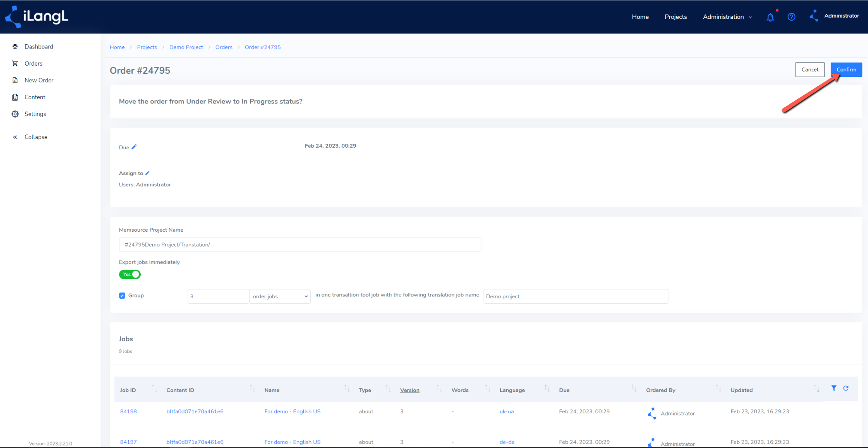Click the iLangL logo
The height and width of the screenshot is (448, 868).
[x=36, y=17]
